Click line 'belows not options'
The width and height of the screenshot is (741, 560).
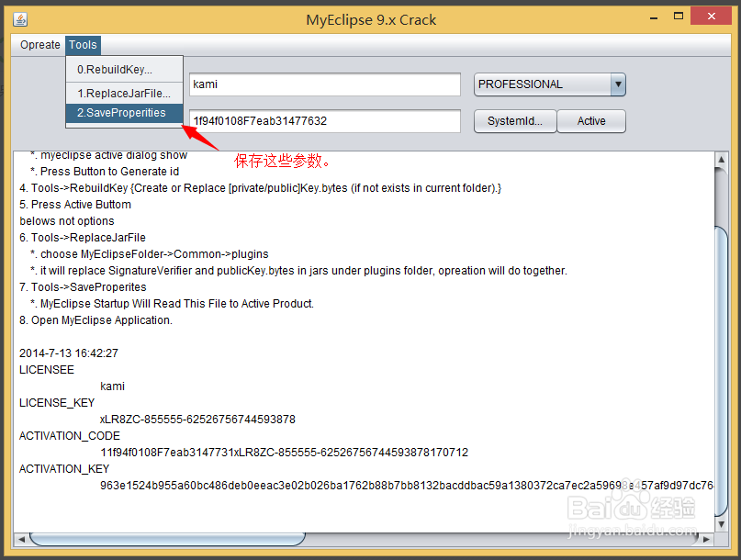click(x=67, y=220)
